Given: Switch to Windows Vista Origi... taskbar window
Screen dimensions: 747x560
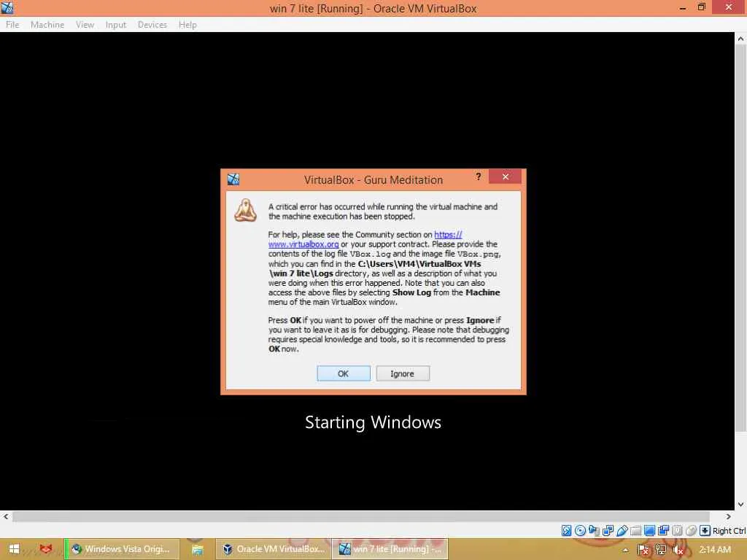Looking at the screenshot, I should [122, 549].
